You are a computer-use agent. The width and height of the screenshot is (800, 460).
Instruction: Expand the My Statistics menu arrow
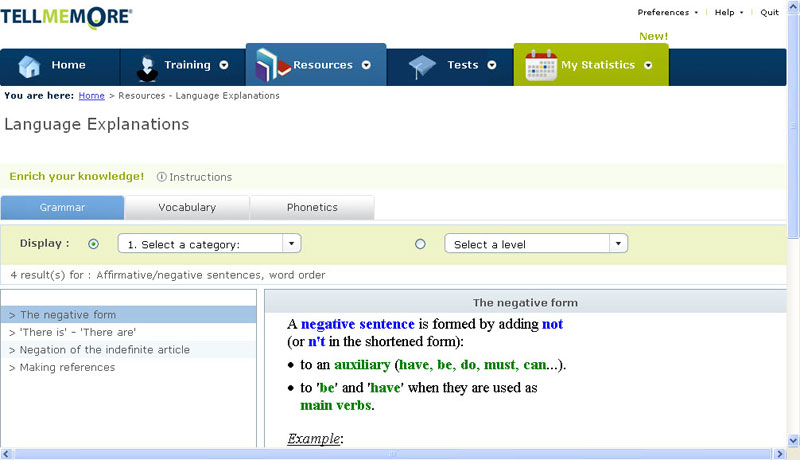pos(648,65)
